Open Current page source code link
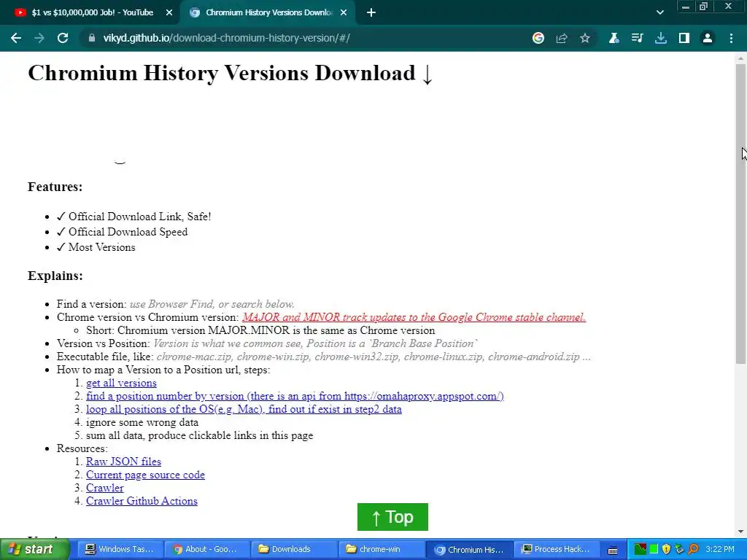Viewport: 747px width, 560px height. point(145,475)
